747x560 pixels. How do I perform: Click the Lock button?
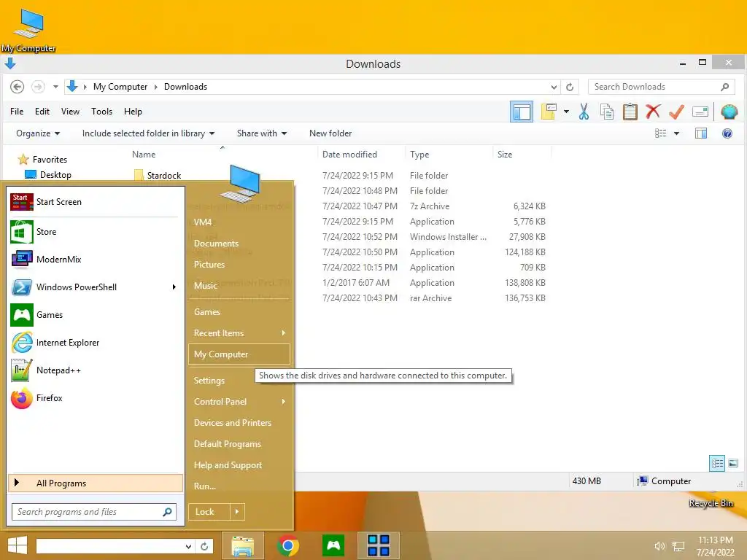[209, 512]
